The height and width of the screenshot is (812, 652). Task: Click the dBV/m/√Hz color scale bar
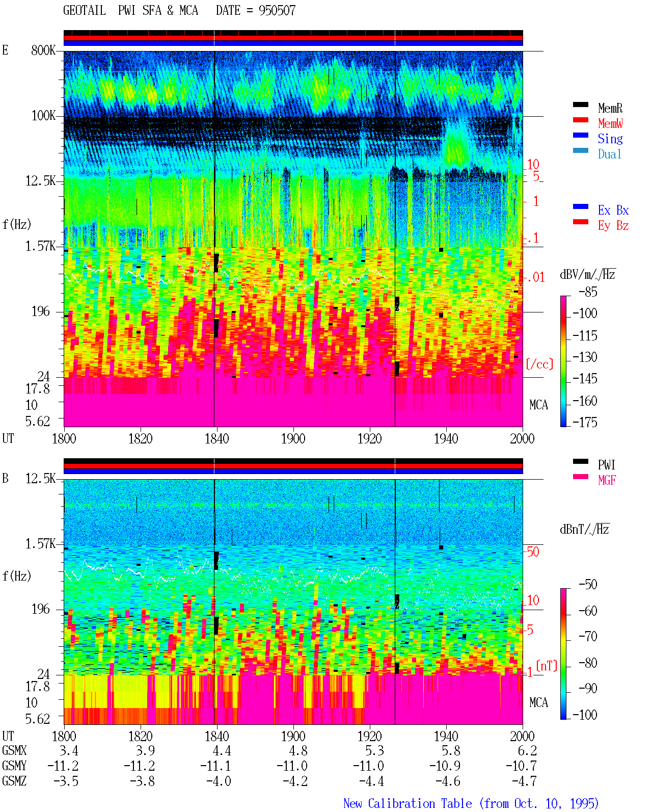pyautogui.click(x=563, y=361)
